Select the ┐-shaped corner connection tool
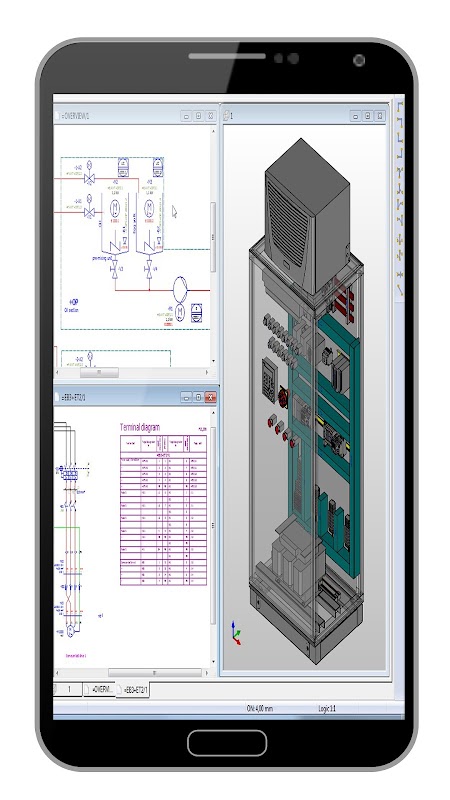 pos(400,122)
